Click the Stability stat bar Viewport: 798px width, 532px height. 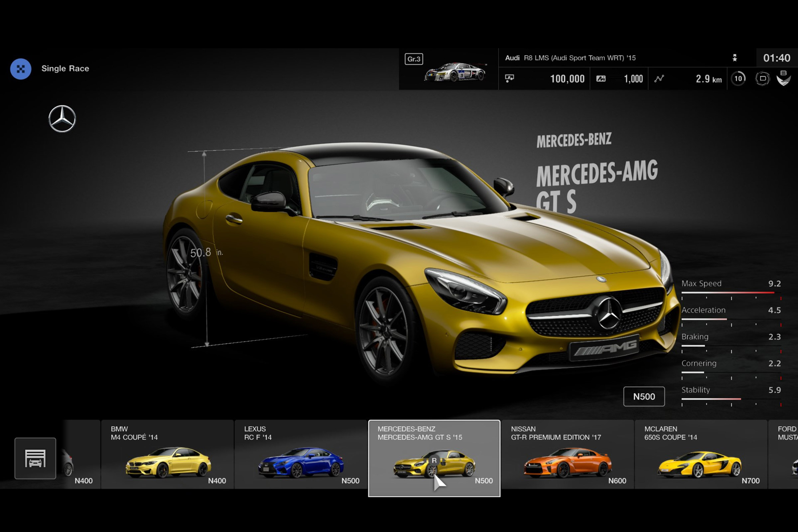pyautogui.click(x=731, y=399)
